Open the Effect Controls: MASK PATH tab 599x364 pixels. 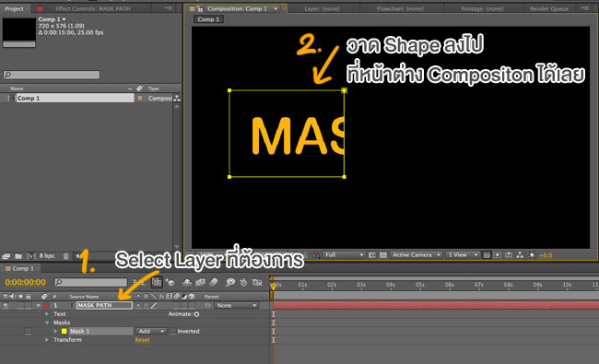point(93,8)
